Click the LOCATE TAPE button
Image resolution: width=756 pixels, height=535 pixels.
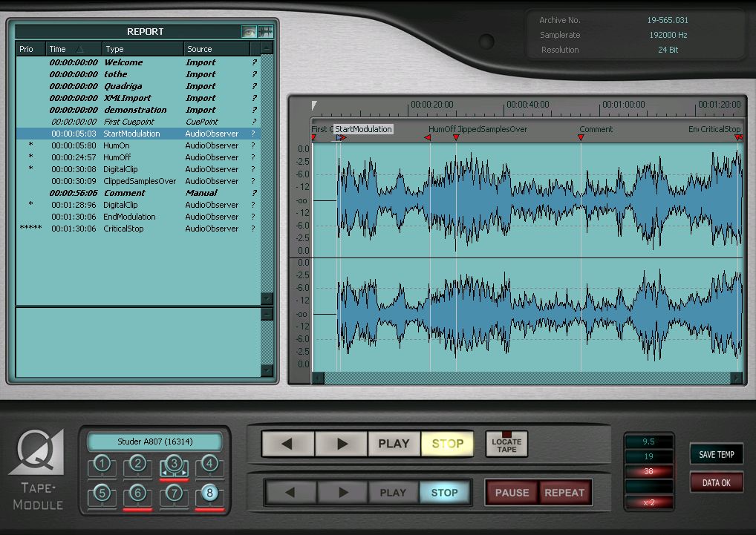tap(506, 444)
